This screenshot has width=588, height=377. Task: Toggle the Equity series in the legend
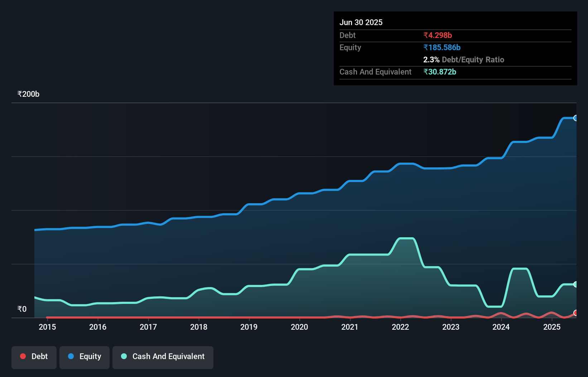[85, 357]
